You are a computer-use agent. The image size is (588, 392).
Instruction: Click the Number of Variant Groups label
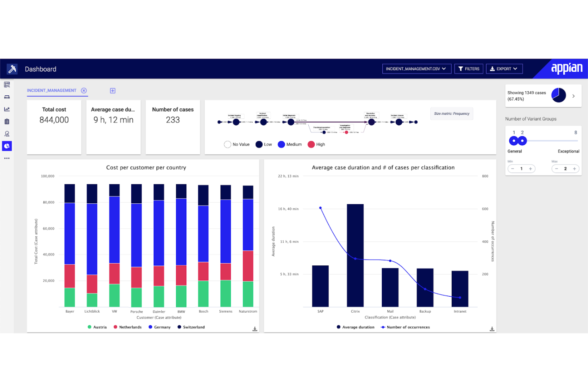(x=531, y=119)
